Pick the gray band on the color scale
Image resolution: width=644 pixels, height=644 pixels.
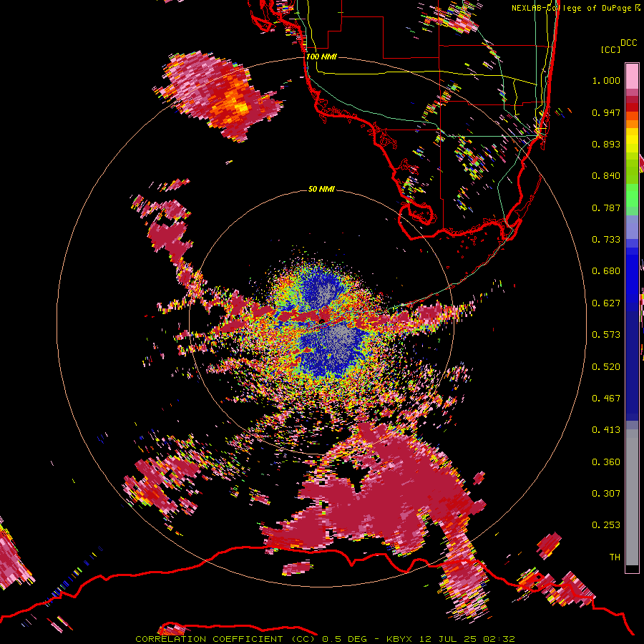point(632,497)
